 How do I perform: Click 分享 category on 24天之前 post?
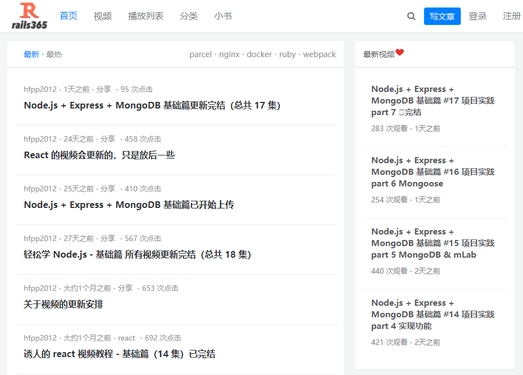(x=108, y=139)
